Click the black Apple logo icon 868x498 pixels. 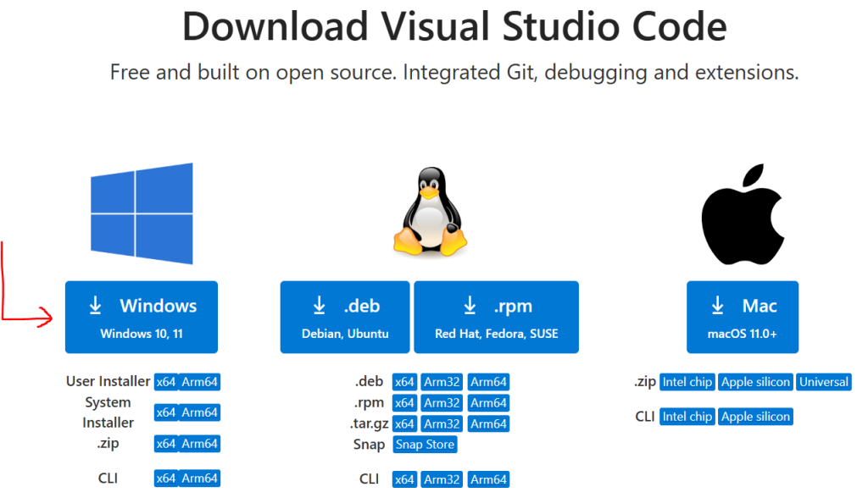[742, 212]
